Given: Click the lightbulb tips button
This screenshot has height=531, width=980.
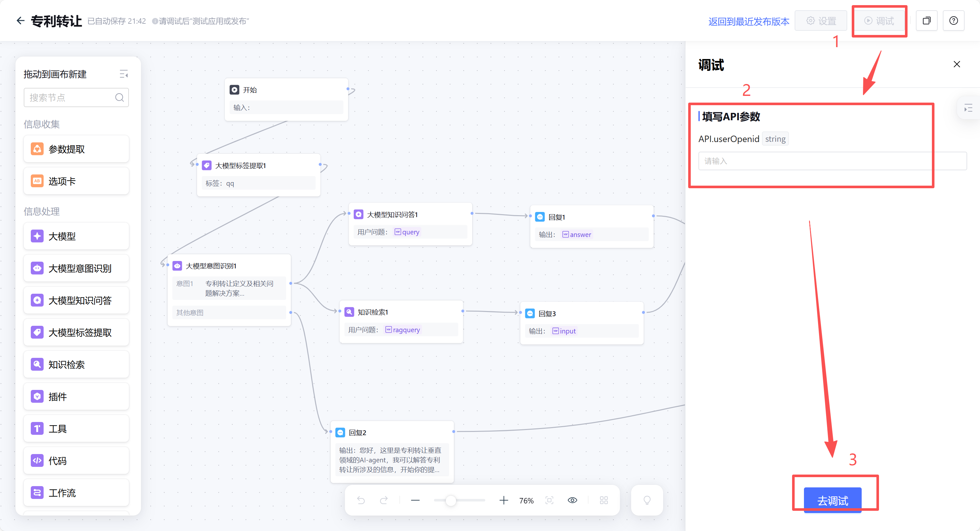Looking at the screenshot, I should (647, 500).
